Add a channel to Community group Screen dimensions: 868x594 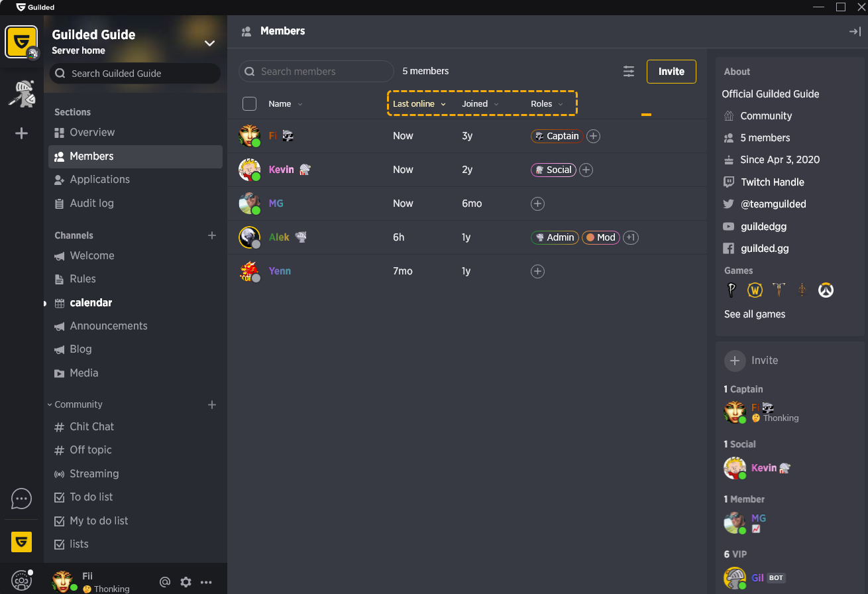[x=212, y=404]
